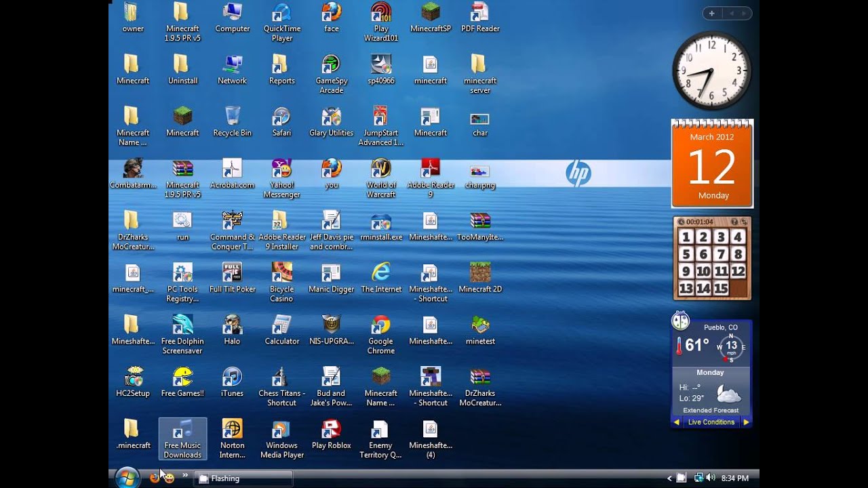The width and height of the screenshot is (868, 488).
Task: Select the run batch file icon
Action: click(x=183, y=226)
